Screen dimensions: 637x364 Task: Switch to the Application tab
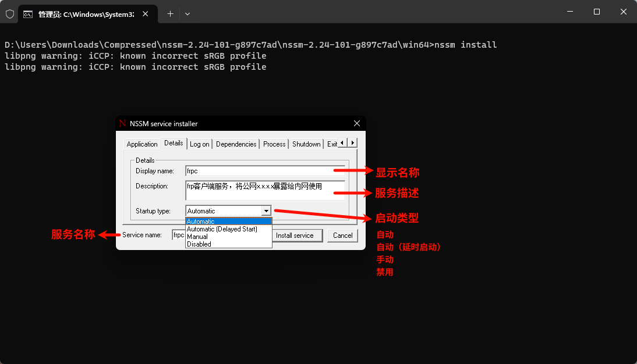[141, 144]
